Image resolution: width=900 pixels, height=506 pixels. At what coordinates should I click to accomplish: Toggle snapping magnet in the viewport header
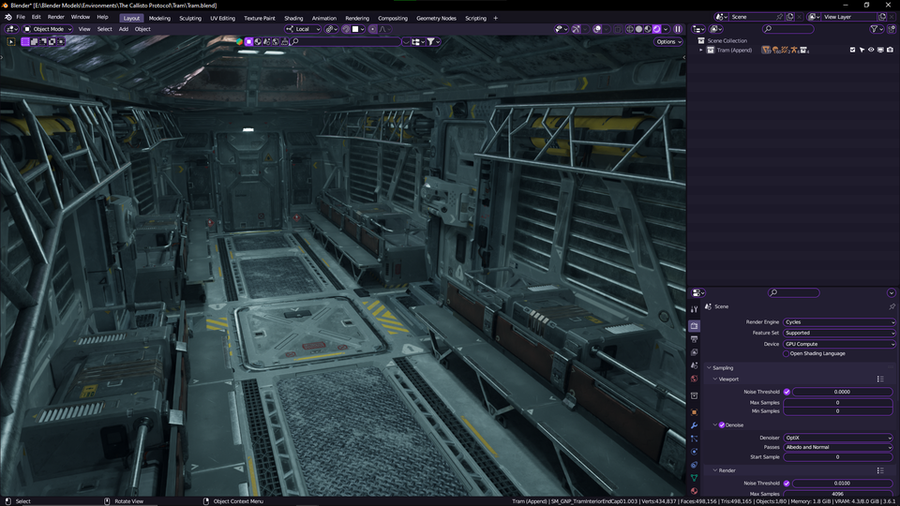pos(346,29)
